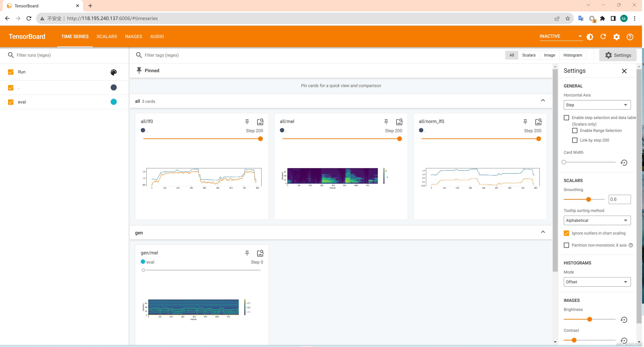This screenshot has height=347, width=644.
Task: Click the Filter tags regex field
Action: point(200,55)
